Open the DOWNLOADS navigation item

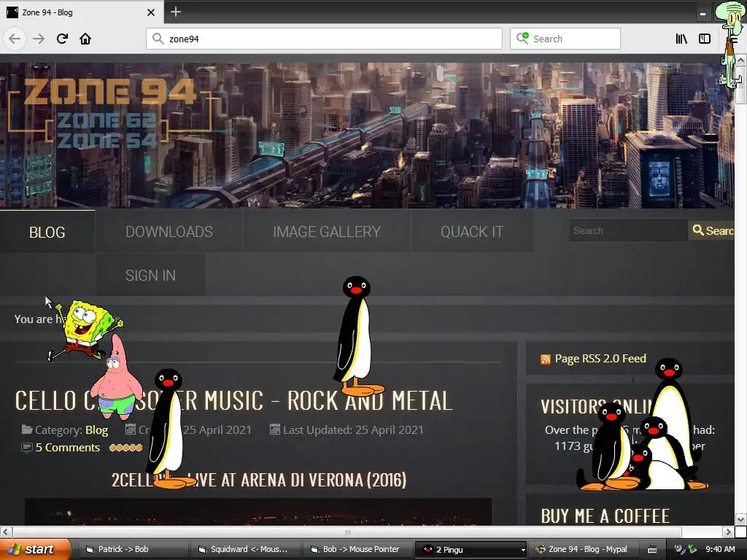169,231
